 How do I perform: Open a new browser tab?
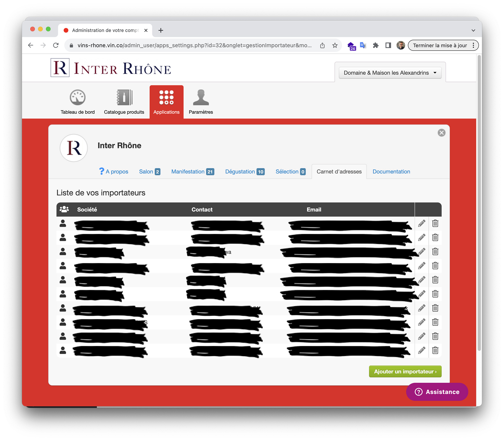tap(161, 30)
